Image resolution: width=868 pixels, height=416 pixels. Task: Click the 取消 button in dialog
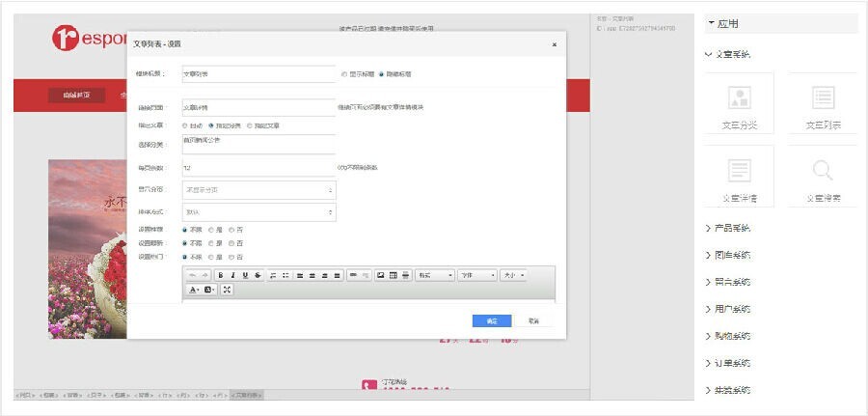tap(533, 320)
